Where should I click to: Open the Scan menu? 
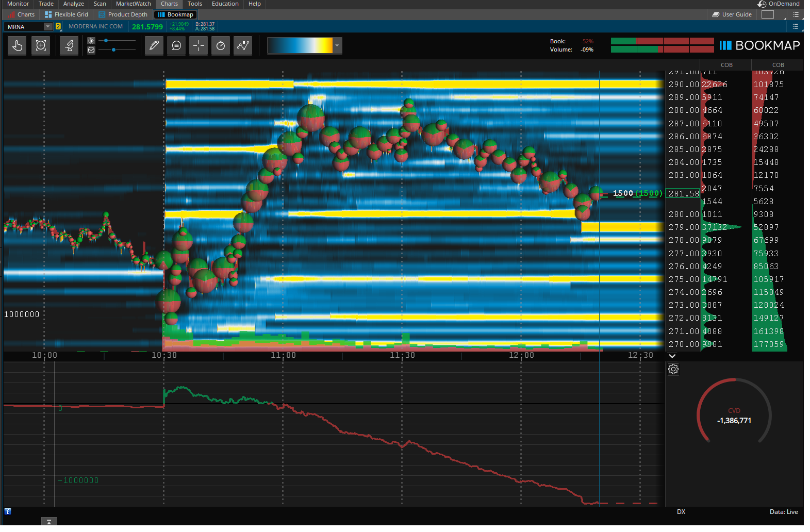tap(100, 4)
